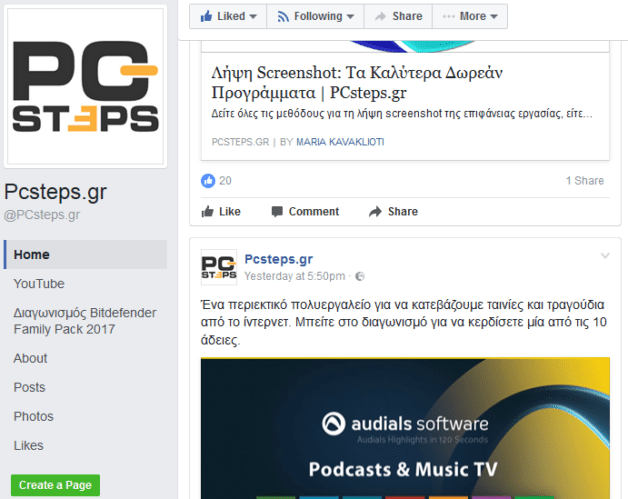Click PCSTEPS.GR source label
The width and height of the screenshot is (628, 499).
[240, 142]
